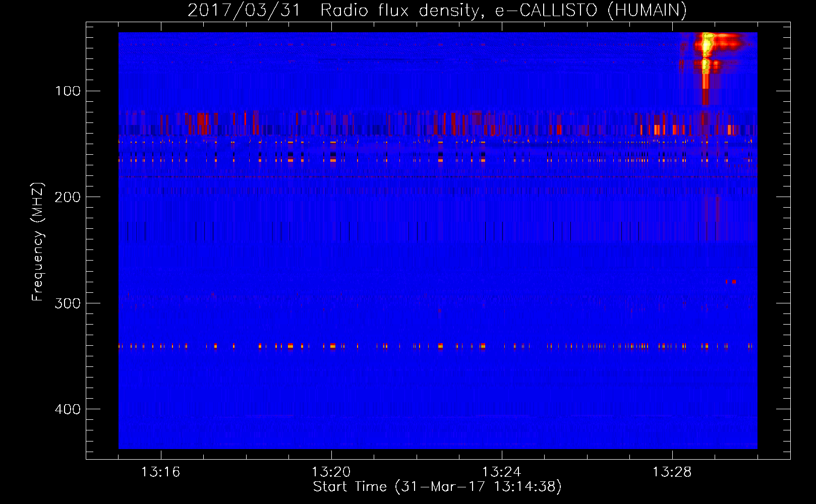Click the '400' frequency tick label
816x504 pixels.
[x=68, y=409]
